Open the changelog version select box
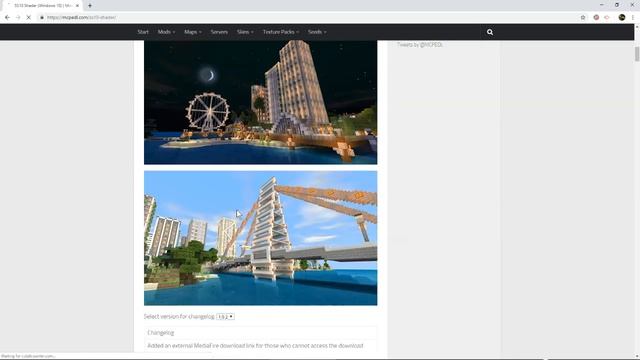 (x=225, y=317)
